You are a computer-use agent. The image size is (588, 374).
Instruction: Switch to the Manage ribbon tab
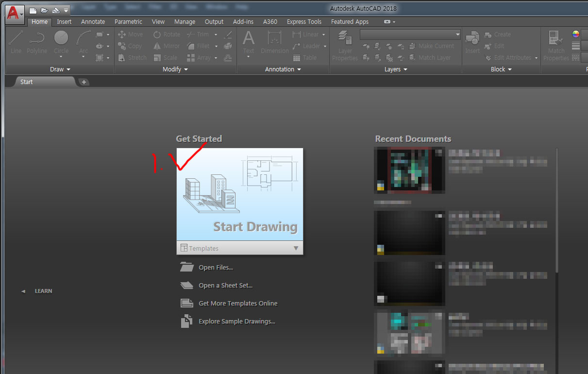point(185,22)
